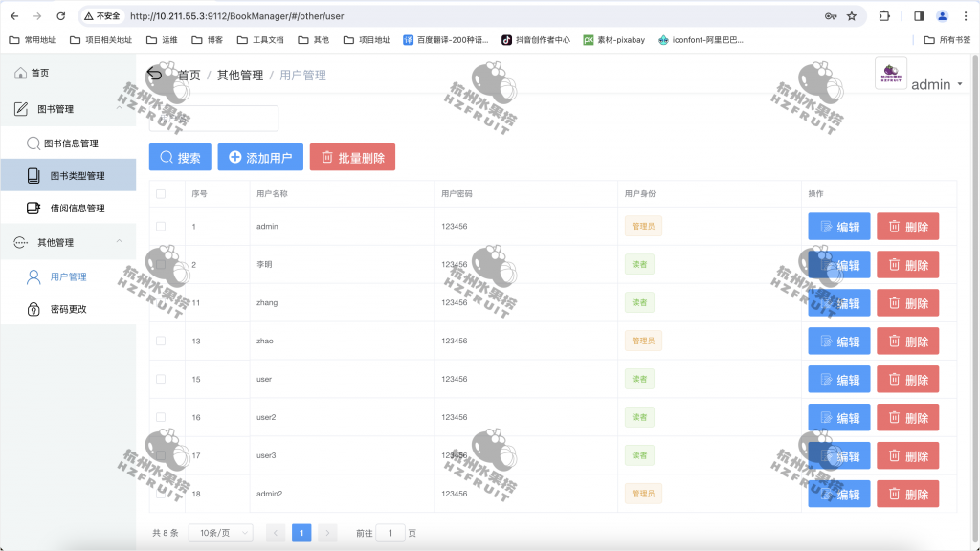The image size is (980, 551).
Task: Check the checkbox for user admin
Action: click(160, 227)
